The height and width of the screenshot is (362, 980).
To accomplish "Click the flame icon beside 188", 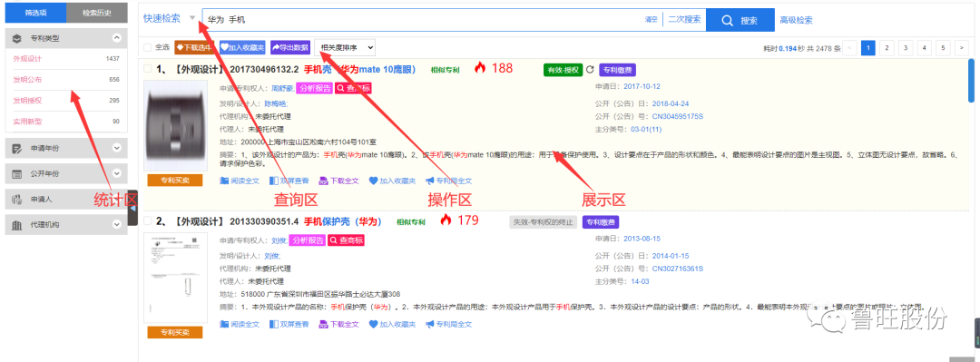I will pyautogui.click(x=479, y=68).
